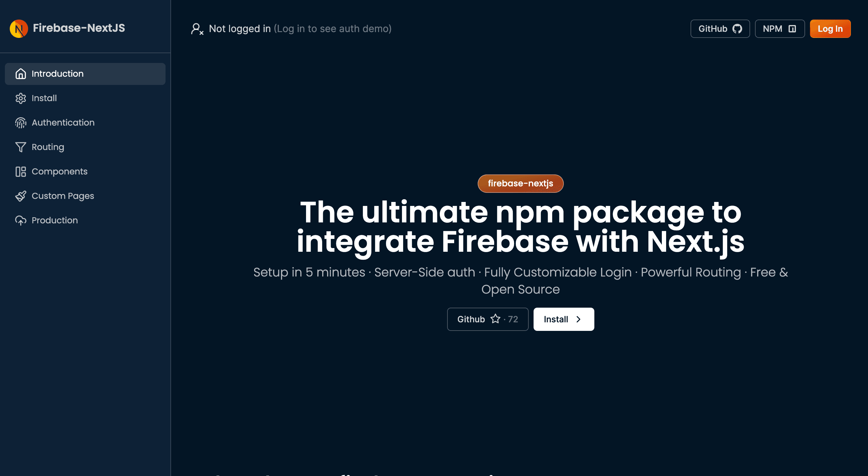Click the Introduction sidebar icon
The image size is (868, 476).
tap(20, 74)
